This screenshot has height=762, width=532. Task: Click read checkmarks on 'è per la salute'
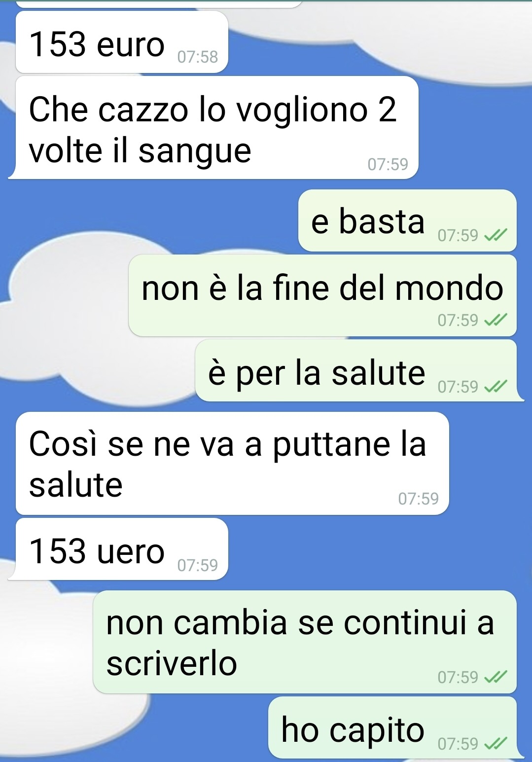[x=495, y=387]
